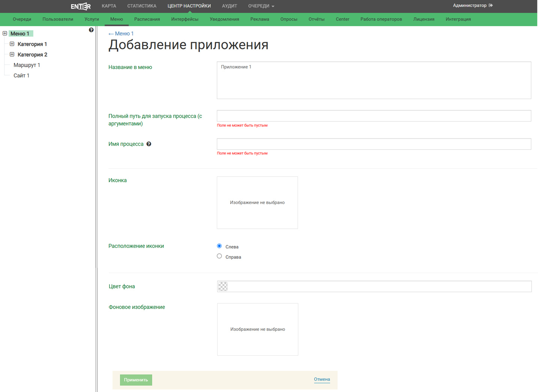Screen dimensions: 538x392
Task: Select the Справа icon position radio
Action: click(x=219, y=256)
